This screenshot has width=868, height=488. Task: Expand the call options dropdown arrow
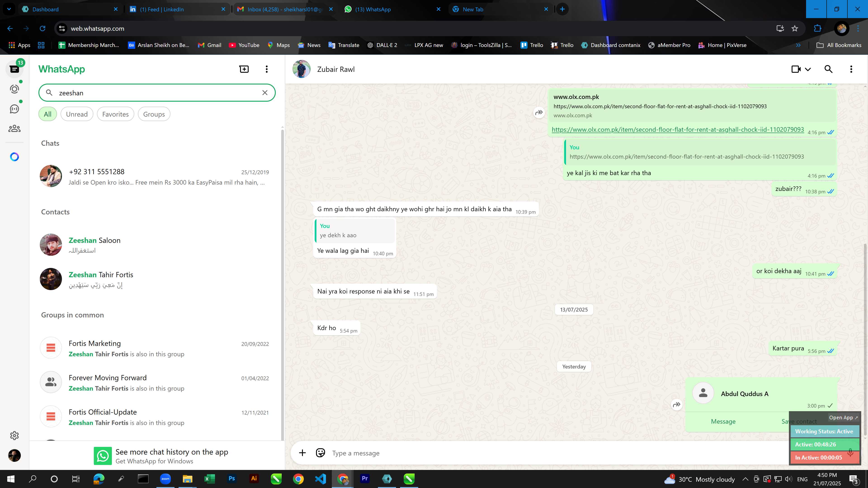808,69
